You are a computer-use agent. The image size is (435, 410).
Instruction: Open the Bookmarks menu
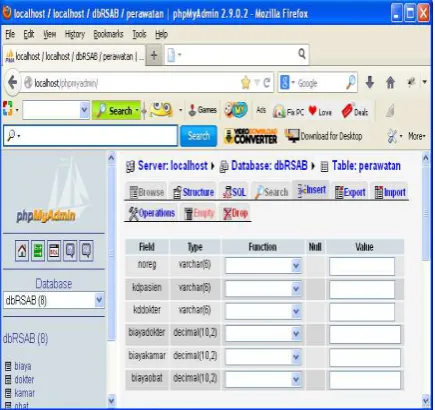(x=108, y=34)
